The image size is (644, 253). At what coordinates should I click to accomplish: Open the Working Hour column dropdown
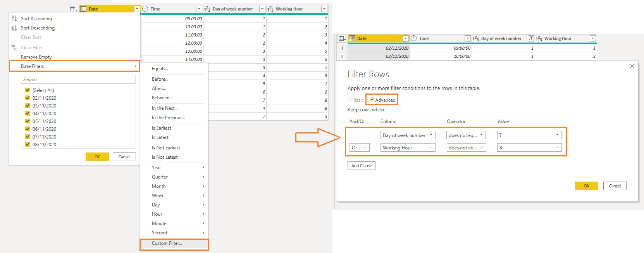tap(408, 147)
